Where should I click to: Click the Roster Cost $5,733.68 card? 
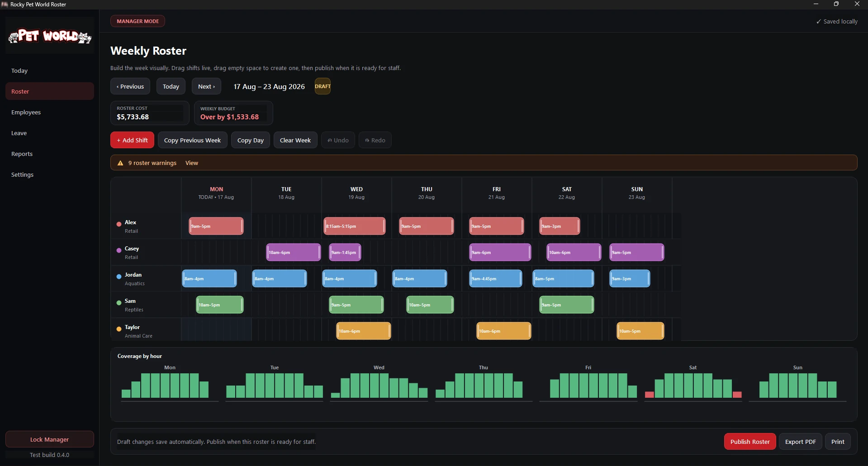150,113
